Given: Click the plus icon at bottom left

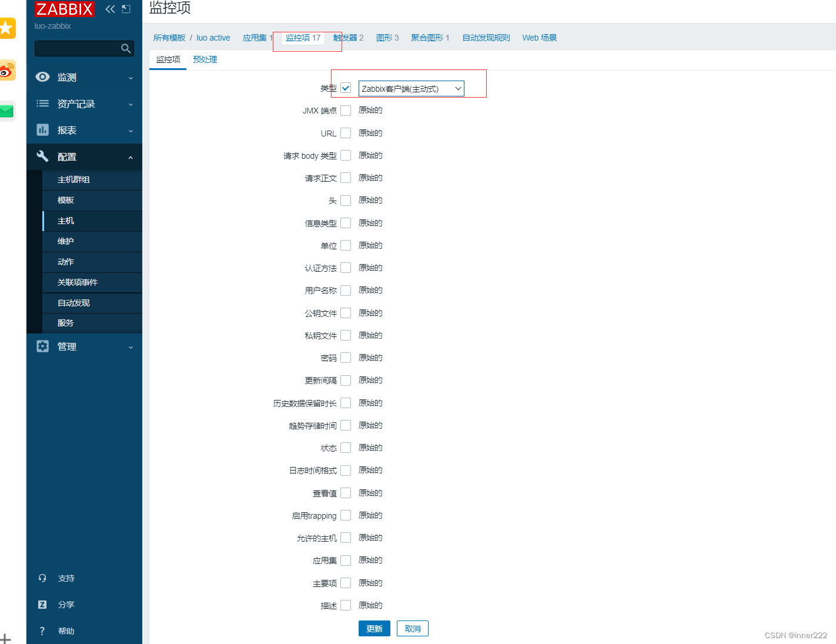Looking at the screenshot, I should coord(5,639).
